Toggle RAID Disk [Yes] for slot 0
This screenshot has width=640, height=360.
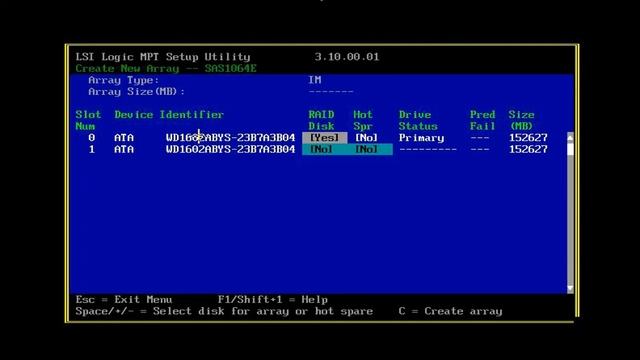(324, 138)
